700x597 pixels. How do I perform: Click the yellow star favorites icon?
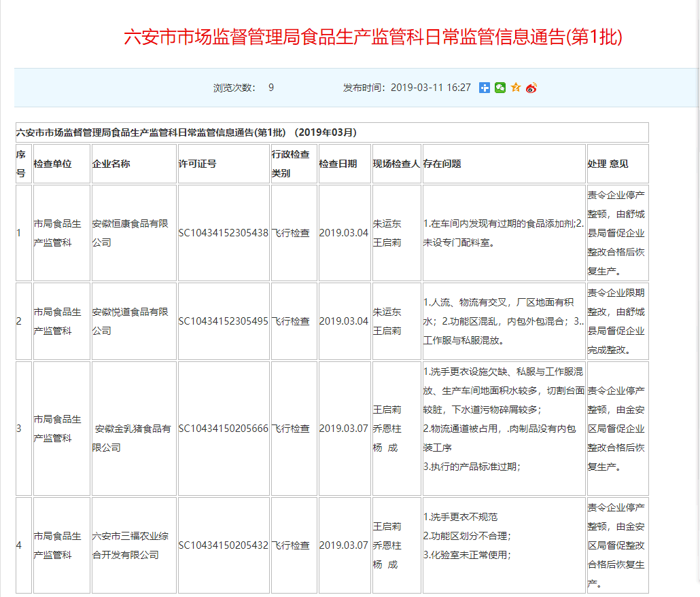coord(516,88)
